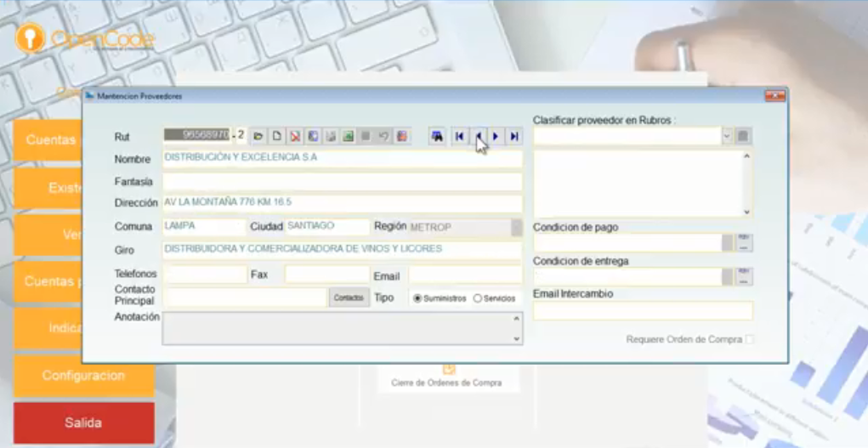
Task: Click the green Excel export icon
Action: (x=349, y=136)
